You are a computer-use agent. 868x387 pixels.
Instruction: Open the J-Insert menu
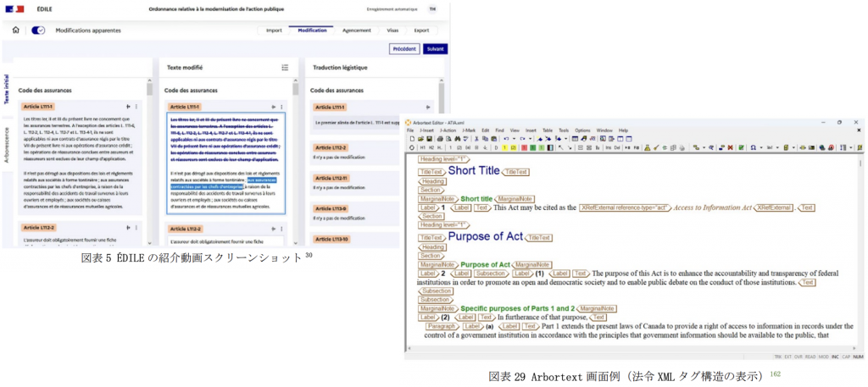point(427,130)
